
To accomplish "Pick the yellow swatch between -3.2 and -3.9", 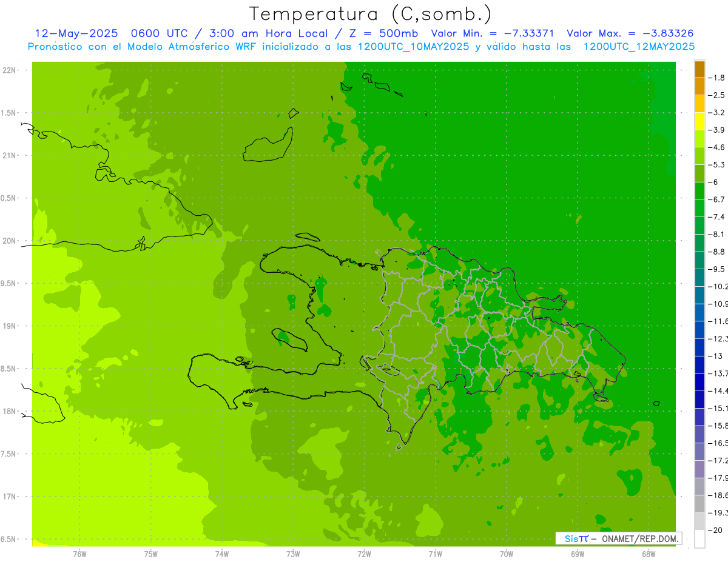I will 699,121.
